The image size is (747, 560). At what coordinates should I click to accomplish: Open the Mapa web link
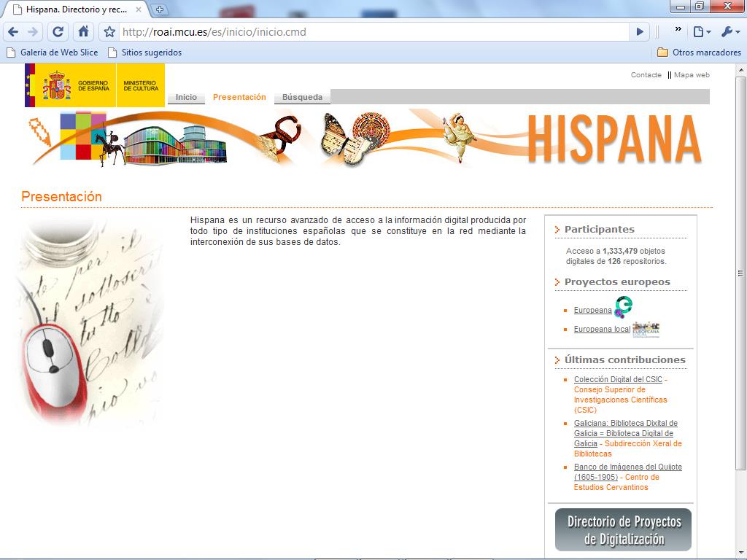click(x=692, y=75)
